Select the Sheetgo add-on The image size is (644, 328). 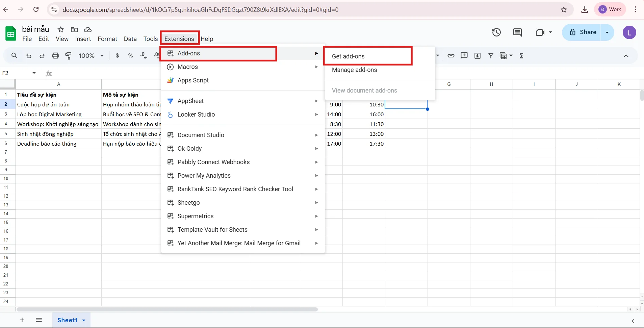click(243, 203)
